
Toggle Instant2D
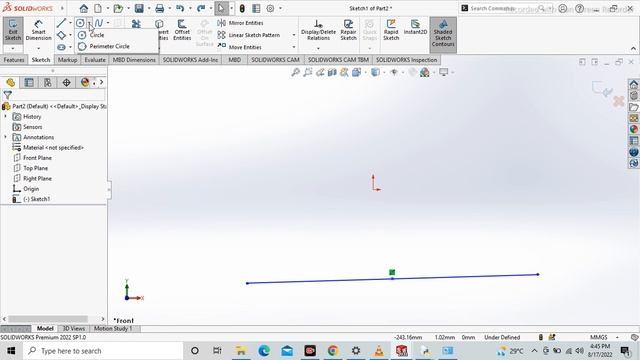tap(415, 27)
